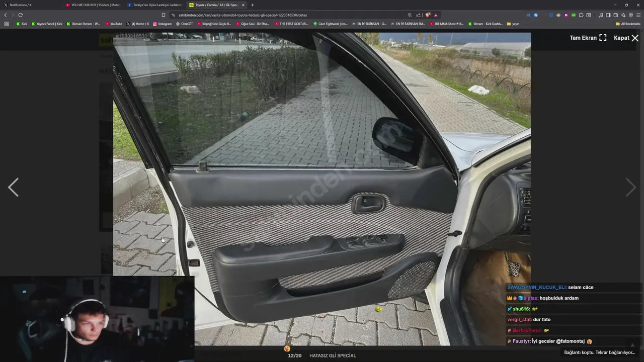The image size is (644, 362).
Task: Open the yayın bookmarks folder
Action: click(513, 24)
